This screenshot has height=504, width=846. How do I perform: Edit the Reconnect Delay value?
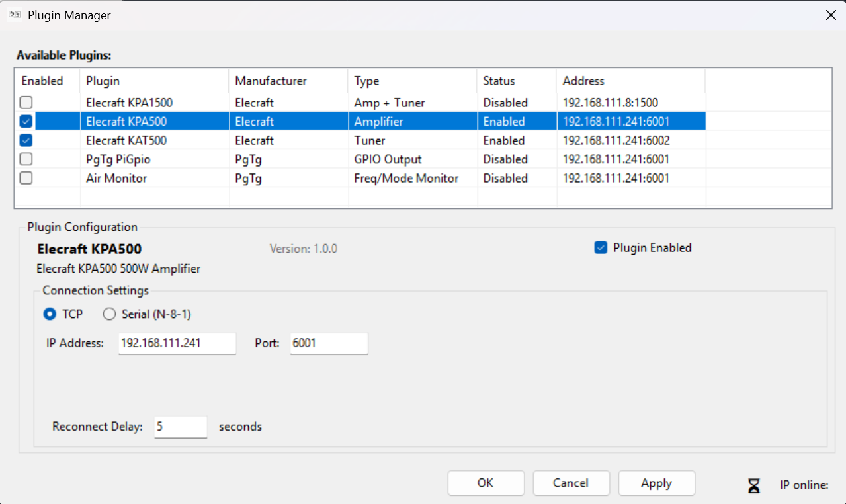click(x=180, y=427)
